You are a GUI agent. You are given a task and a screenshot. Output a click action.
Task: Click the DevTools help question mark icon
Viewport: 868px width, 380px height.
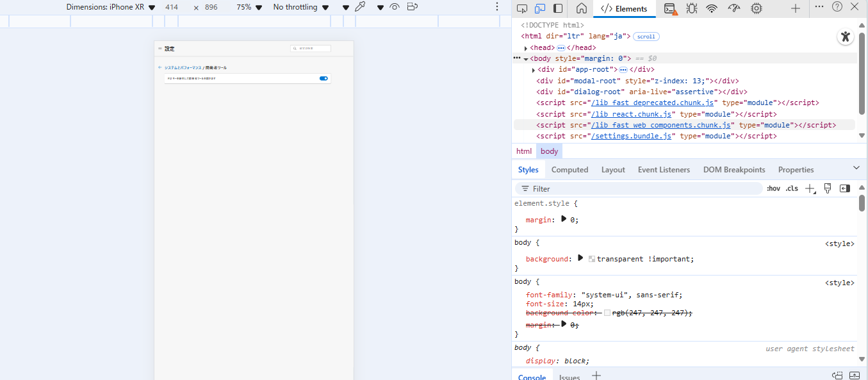(837, 7)
